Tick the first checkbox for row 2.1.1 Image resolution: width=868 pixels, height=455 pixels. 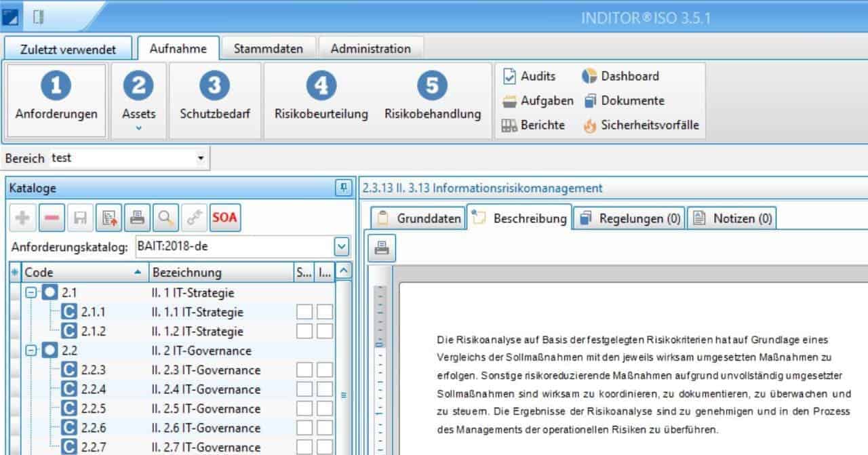pos(304,312)
